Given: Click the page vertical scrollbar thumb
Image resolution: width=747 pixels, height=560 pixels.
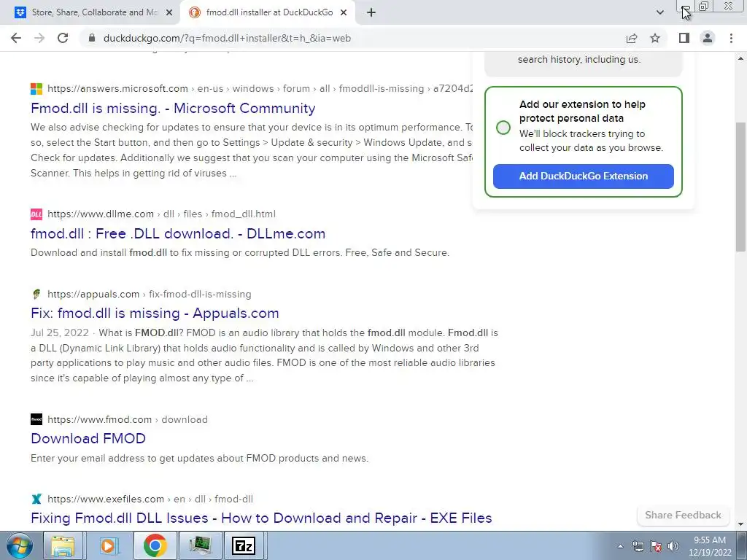Looking at the screenshot, I should coord(740,187).
